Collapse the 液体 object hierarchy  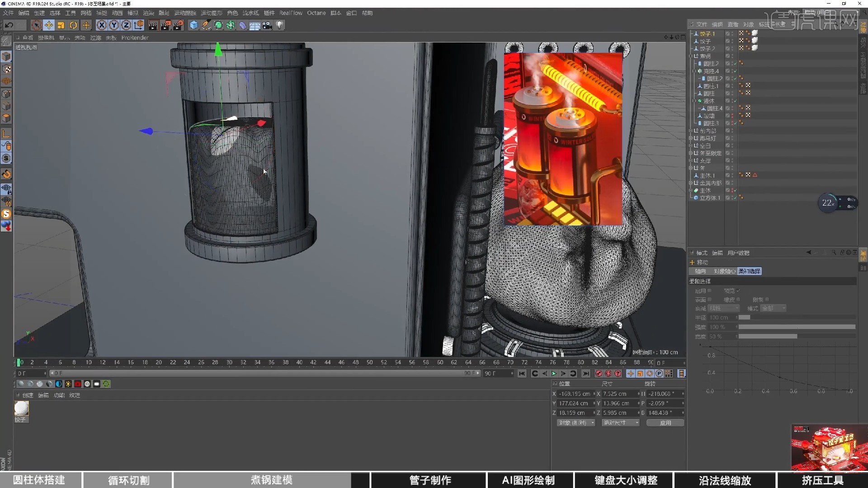coord(695,101)
